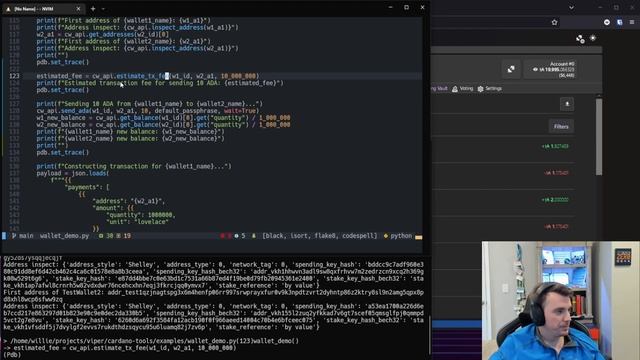Click the lowest red outgoing transaction amount
The image size is (640, 360).
[556, 227]
